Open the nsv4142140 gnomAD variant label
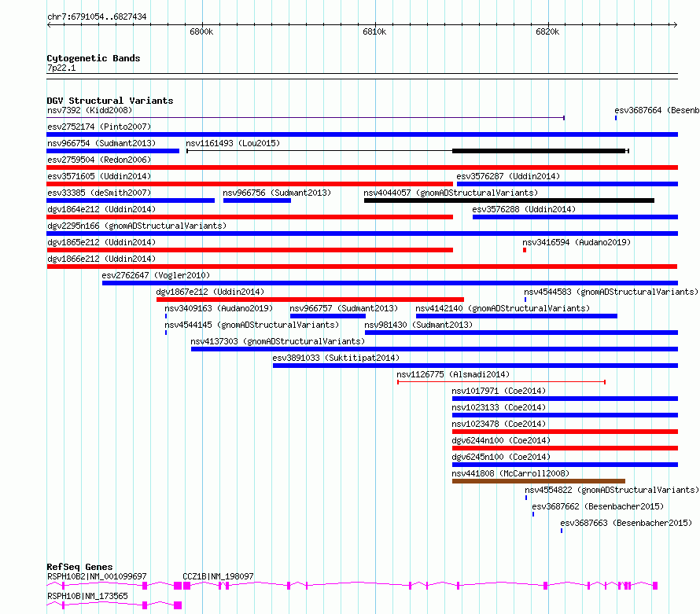 503,308
